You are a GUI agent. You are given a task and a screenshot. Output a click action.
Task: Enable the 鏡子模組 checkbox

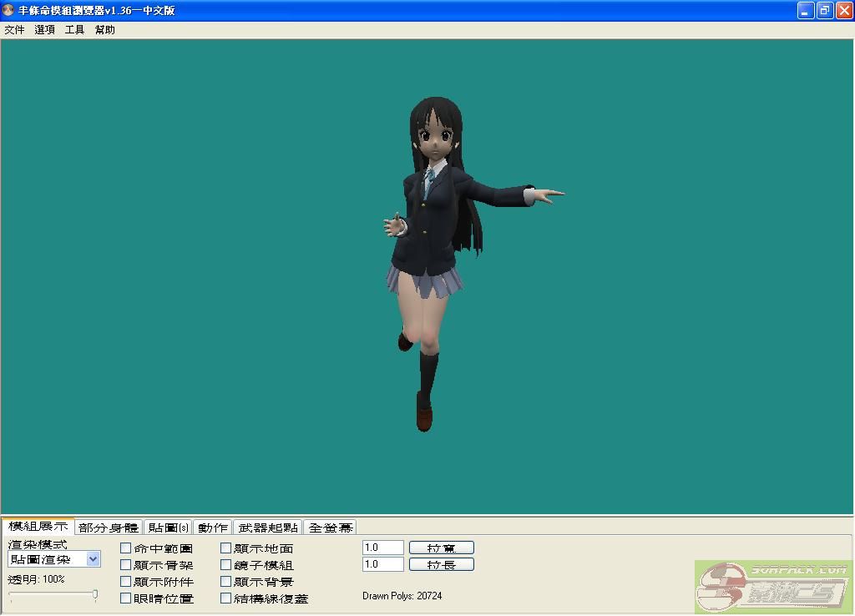pos(226,565)
